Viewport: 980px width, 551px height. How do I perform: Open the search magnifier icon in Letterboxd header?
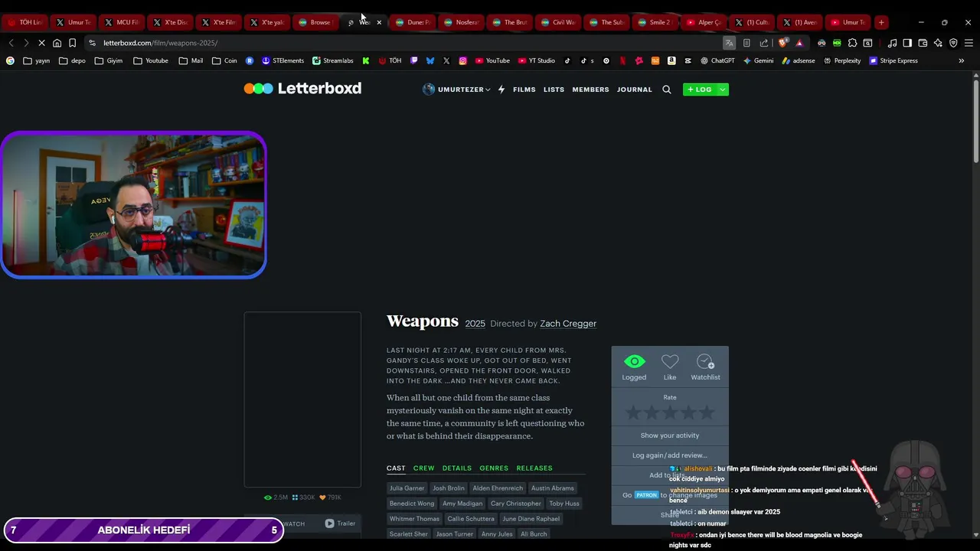click(x=666, y=90)
